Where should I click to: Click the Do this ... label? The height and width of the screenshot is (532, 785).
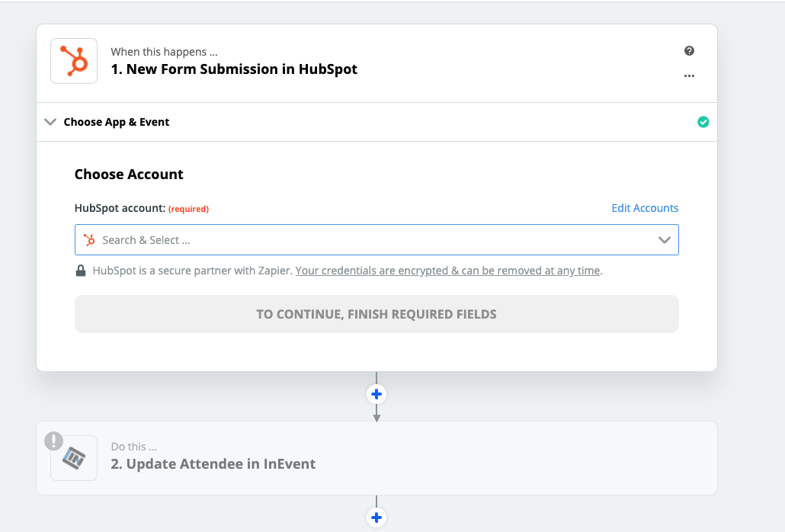click(133, 447)
